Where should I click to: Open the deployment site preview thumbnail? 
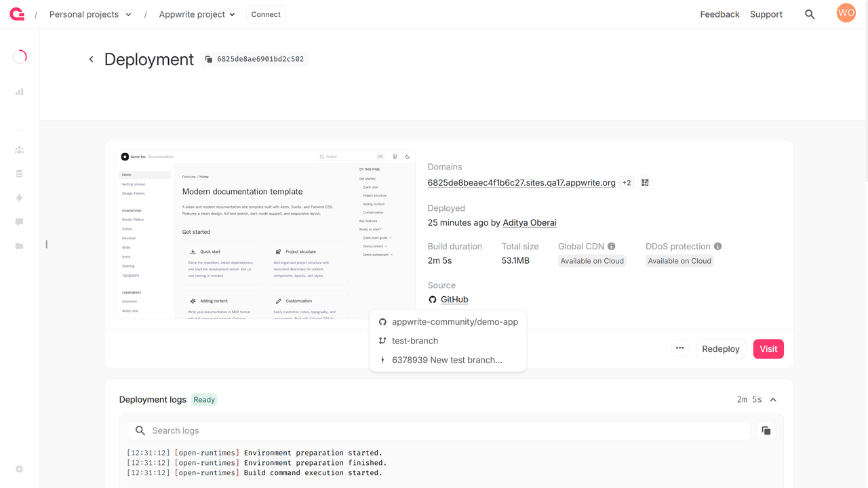[265, 235]
